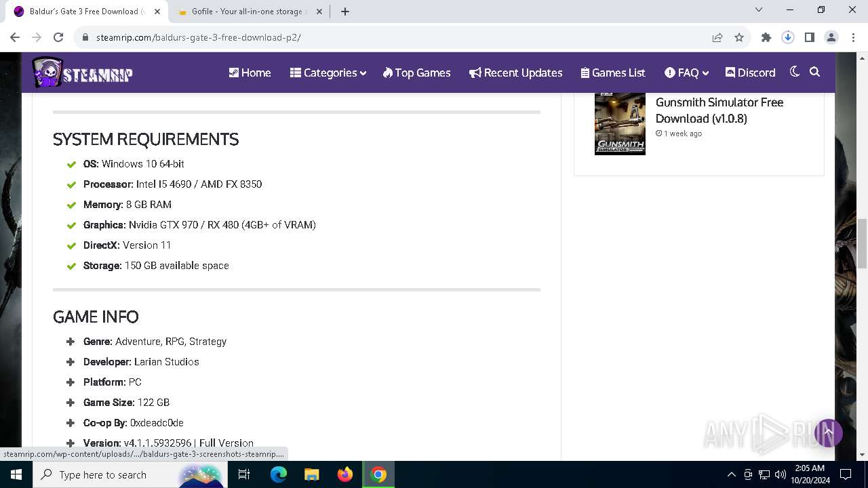Click the text 'Windows 10 64-bit'
The image size is (868, 488).
143,164
